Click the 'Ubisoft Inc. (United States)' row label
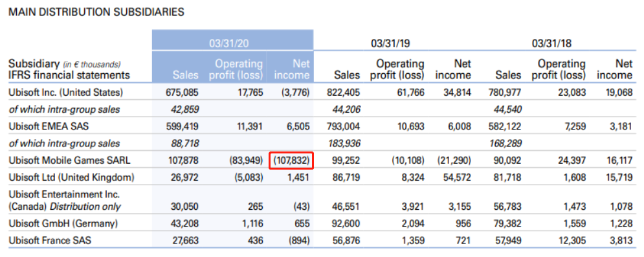 [66, 93]
